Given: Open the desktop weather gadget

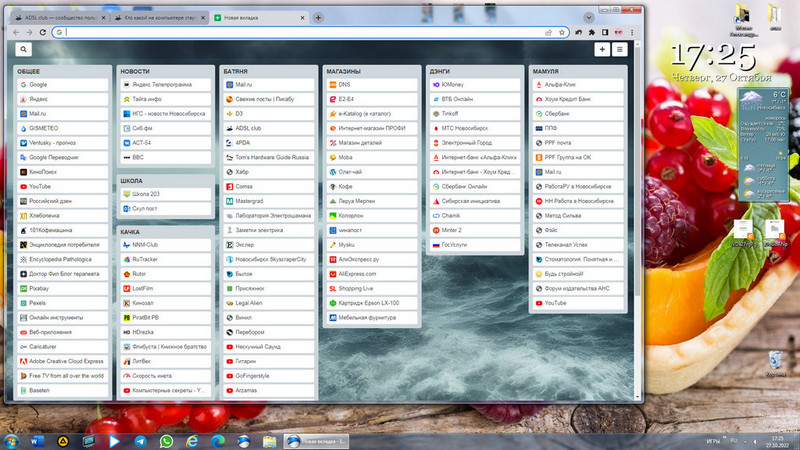Looking at the screenshot, I should [763, 144].
